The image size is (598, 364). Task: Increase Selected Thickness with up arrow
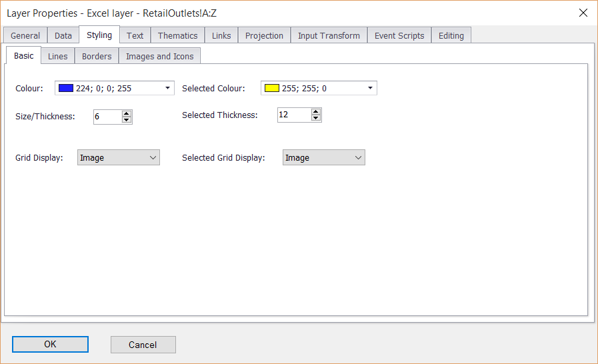(316, 111)
